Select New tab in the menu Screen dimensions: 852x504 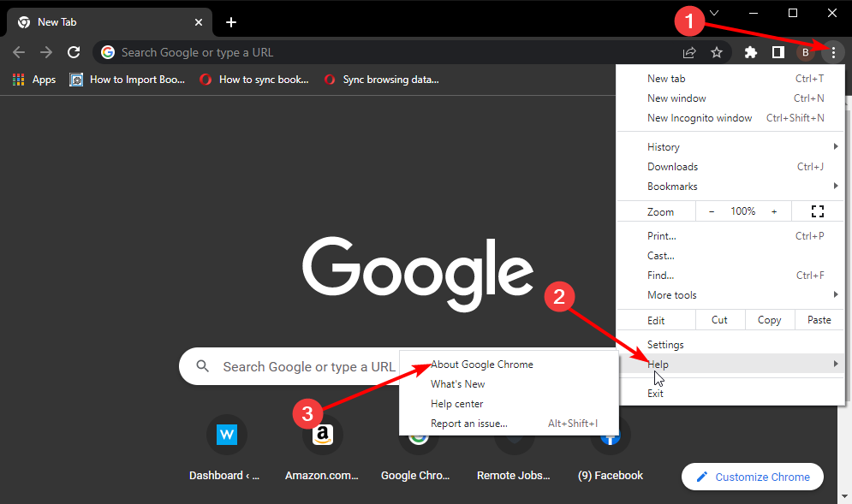(x=730, y=79)
